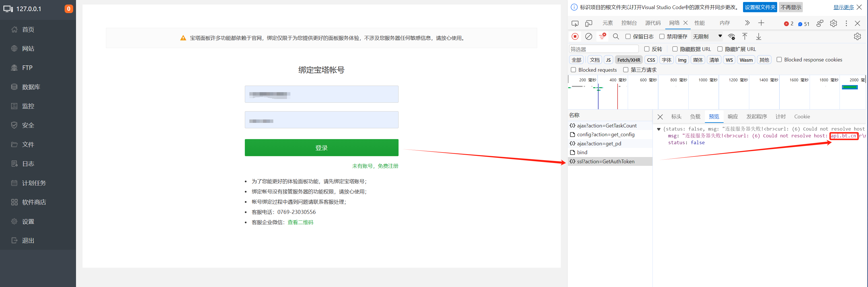Open the 负载 request tab
Image resolution: width=868 pixels, height=287 pixels.
[695, 117]
